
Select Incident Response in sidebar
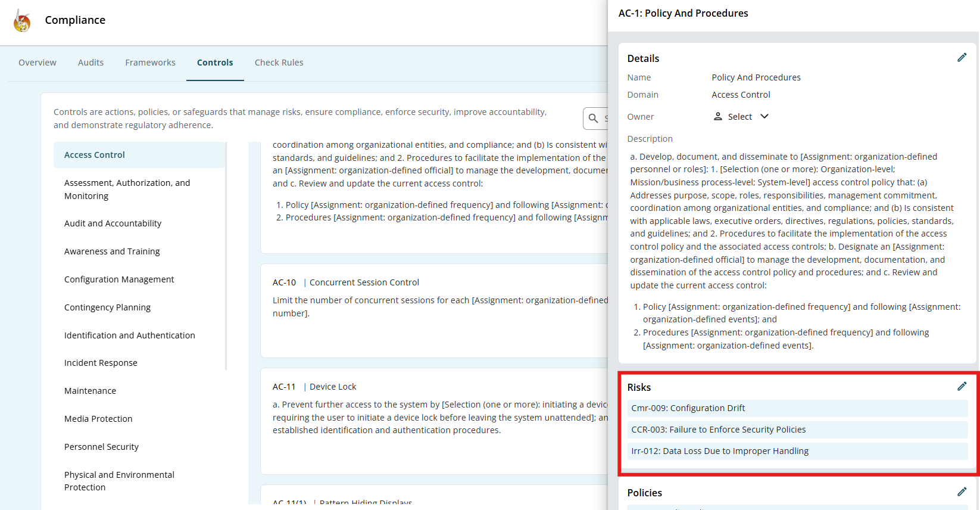[101, 363]
